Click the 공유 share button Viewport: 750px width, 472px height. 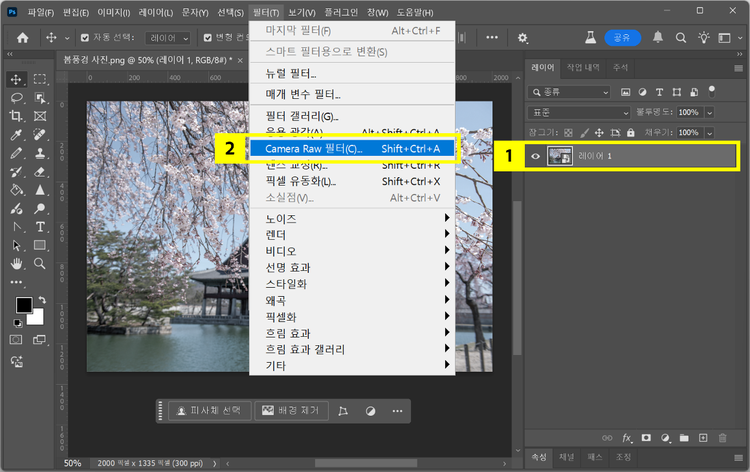point(622,37)
